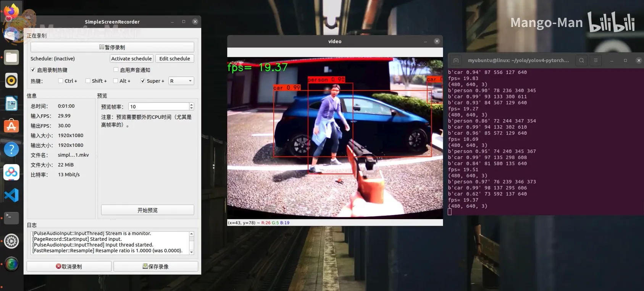Open Visual Studio Code from the dock

[11, 195]
